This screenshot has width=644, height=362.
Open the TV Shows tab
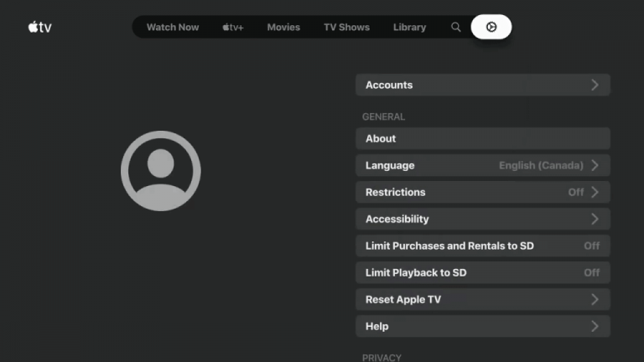point(346,27)
